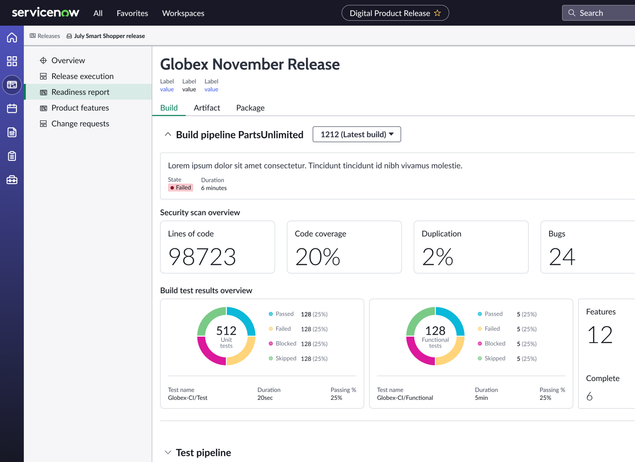Viewport: 635px width, 462px height.
Task: Click the 5min duration value
Action: pyautogui.click(x=482, y=398)
